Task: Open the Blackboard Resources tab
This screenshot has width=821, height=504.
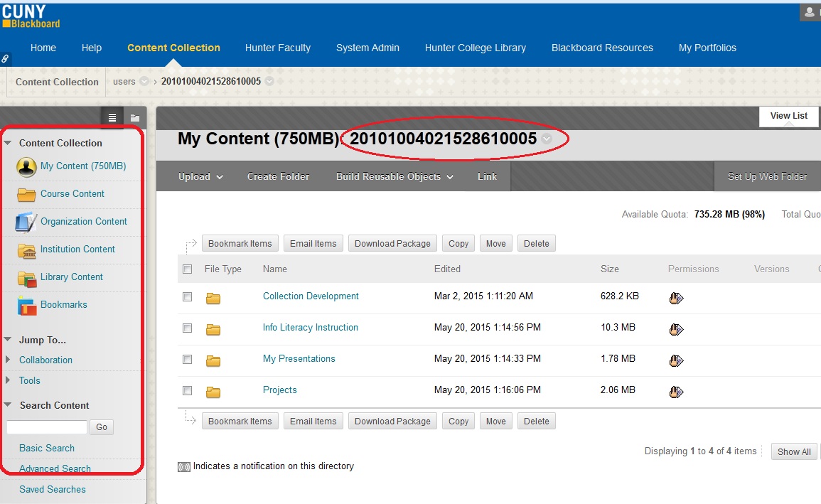Action: coord(602,48)
